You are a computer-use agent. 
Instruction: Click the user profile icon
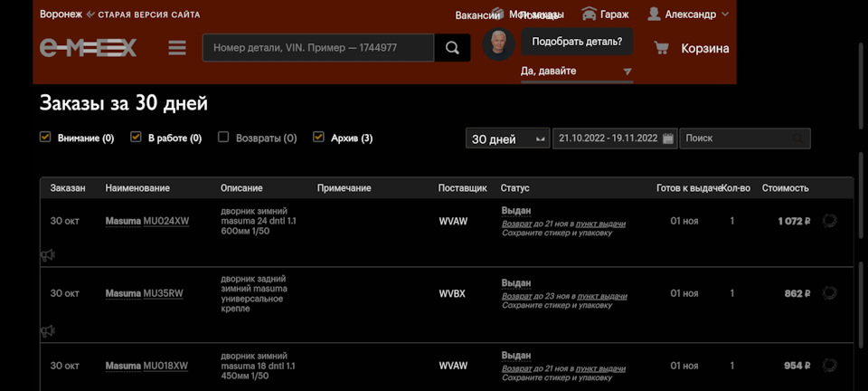click(654, 14)
